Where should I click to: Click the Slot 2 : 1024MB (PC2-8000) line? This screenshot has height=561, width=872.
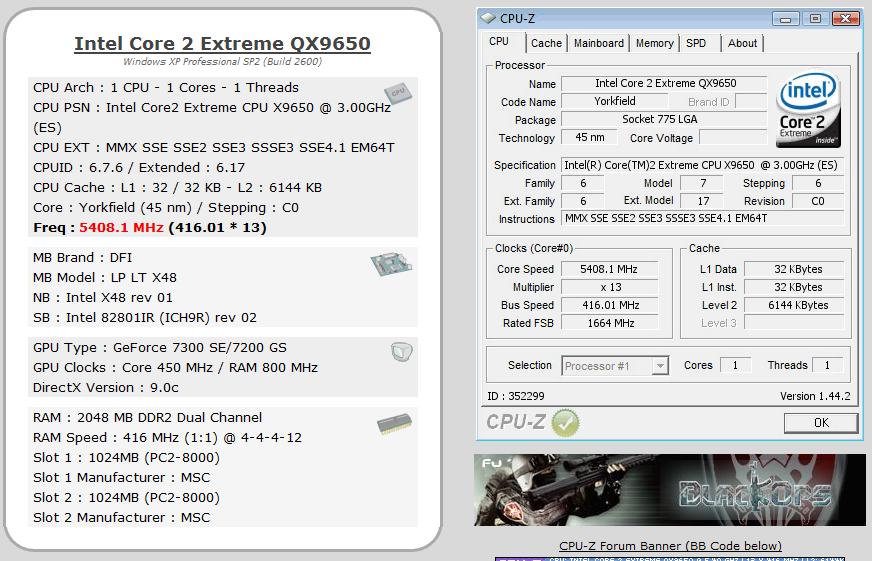pyautogui.click(x=126, y=498)
